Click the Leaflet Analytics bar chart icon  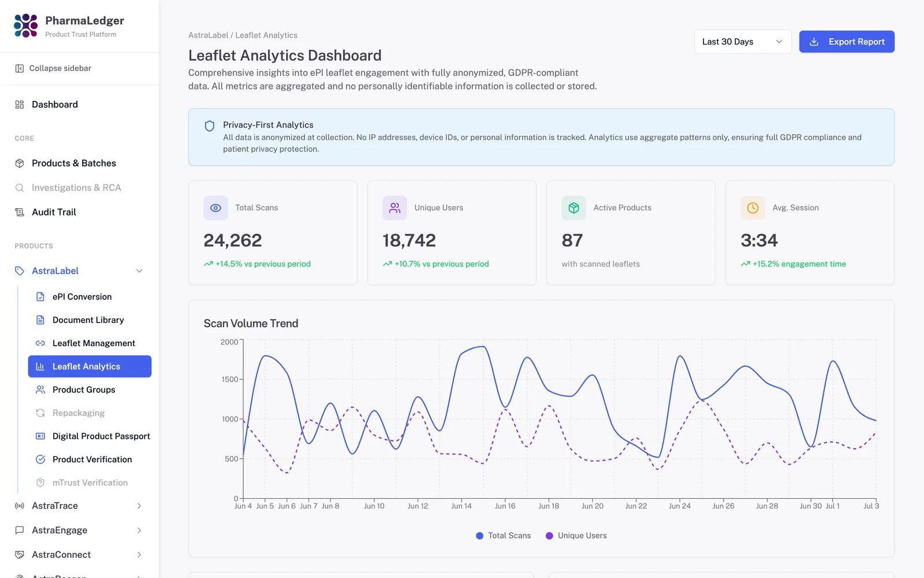pyautogui.click(x=40, y=366)
